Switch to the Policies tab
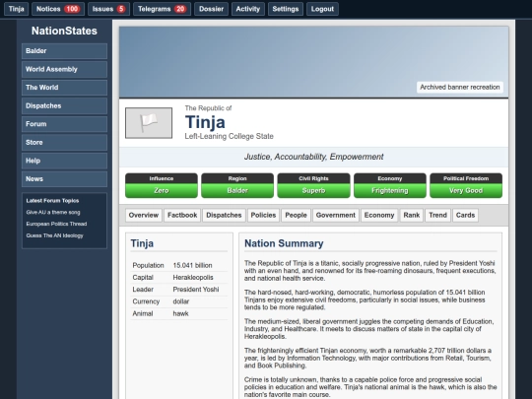The height and width of the screenshot is (399, 532). click(263, 215)
